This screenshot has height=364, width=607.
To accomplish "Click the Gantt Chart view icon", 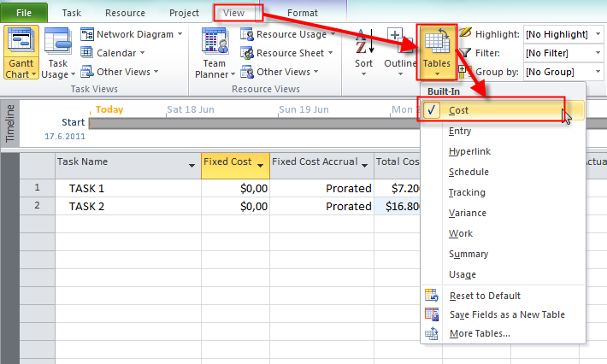I will [19, 44].
